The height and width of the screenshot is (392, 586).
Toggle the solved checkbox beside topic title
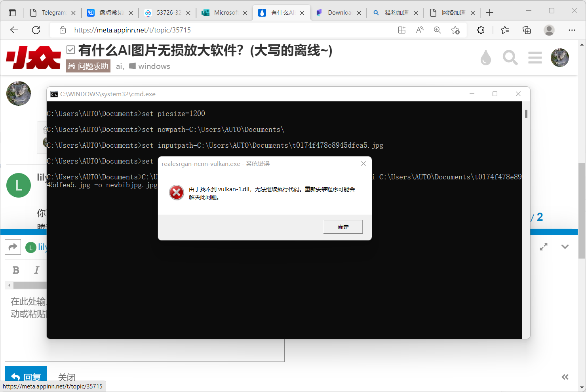tap(71, 50)
